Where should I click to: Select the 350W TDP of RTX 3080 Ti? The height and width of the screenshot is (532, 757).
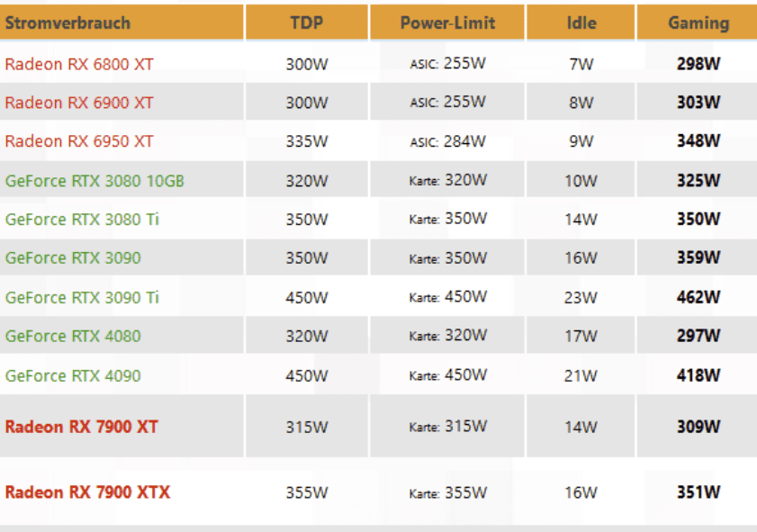pyautogui.click(x=307, y=219)
